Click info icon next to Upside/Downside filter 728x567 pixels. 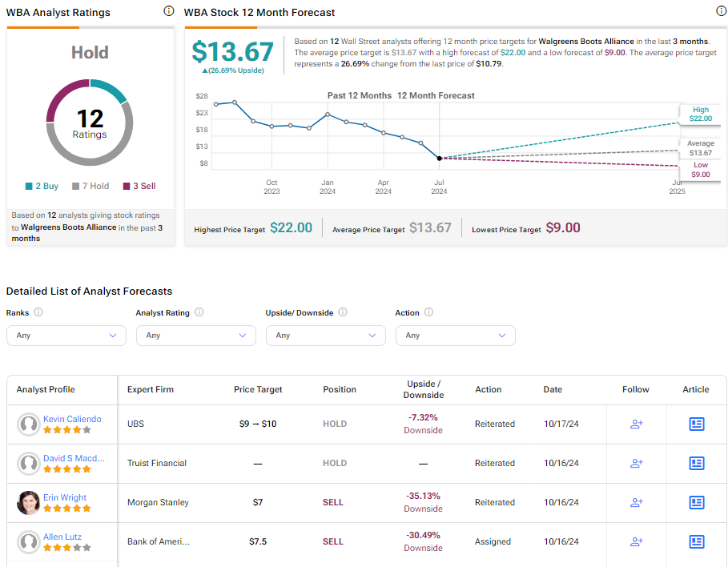(x=343, y=312)
